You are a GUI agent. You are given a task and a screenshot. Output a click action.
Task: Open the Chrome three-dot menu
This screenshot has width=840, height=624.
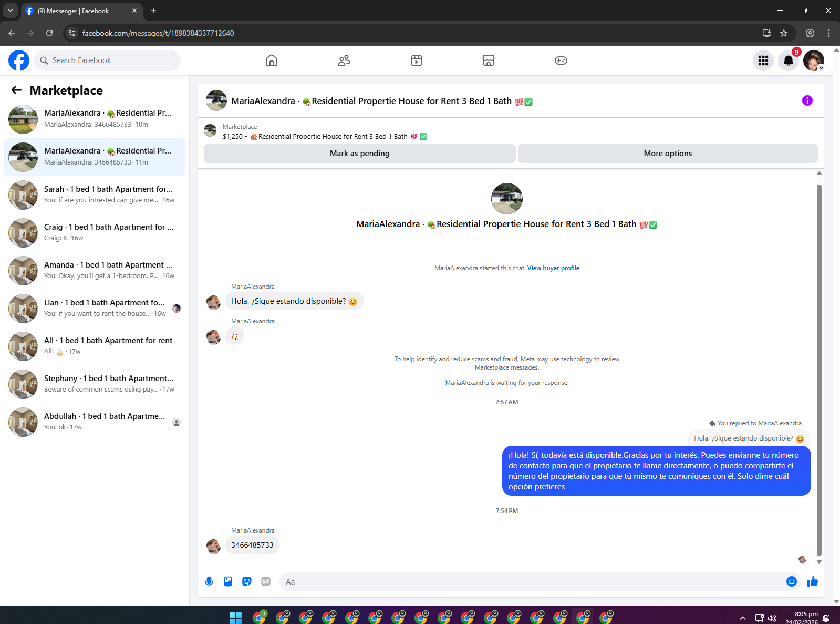coord(829,33)
